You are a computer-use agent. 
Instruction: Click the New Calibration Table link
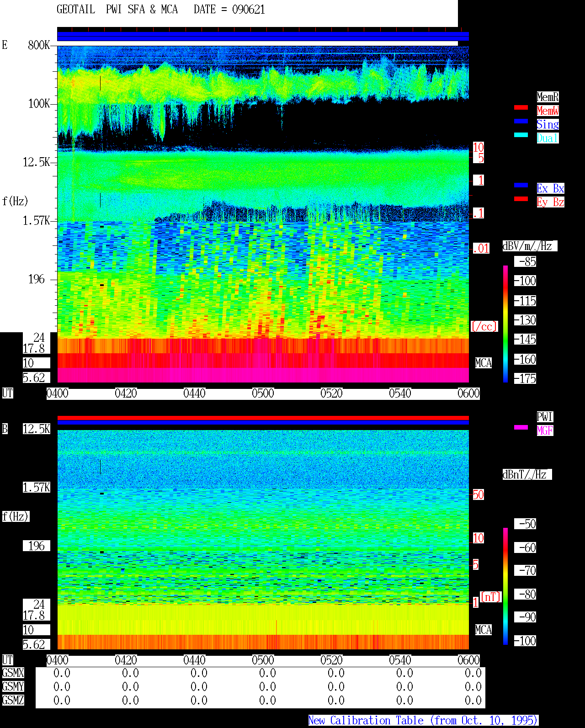tap(423, 720)
